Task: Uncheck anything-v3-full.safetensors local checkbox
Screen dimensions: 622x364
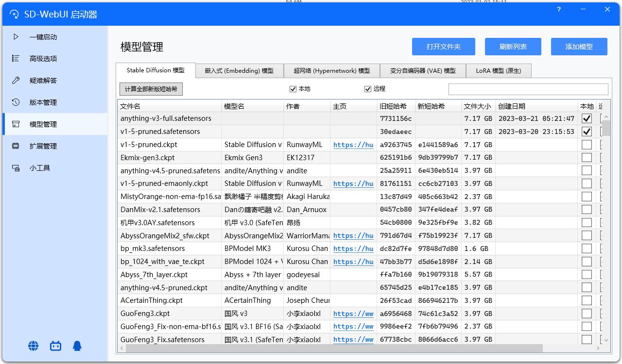Action: (587, 118)
